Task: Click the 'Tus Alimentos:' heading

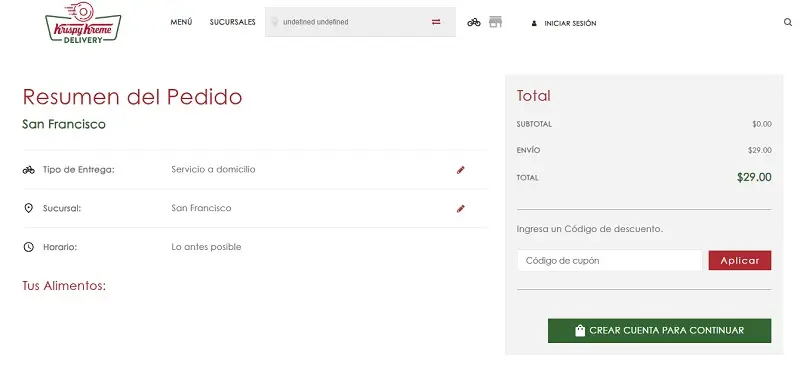Action: pos(64,286)
